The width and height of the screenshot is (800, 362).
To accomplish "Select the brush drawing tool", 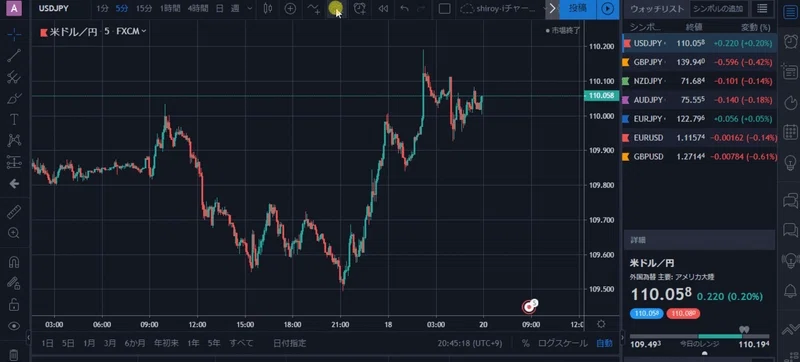I will tap(14, 98).
